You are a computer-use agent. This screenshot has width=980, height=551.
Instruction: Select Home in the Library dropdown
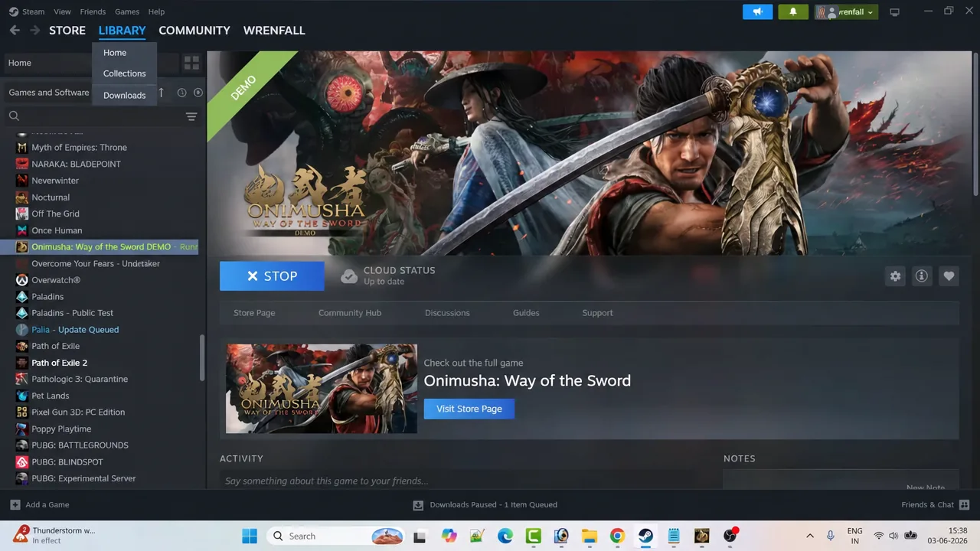coord(115,53)
